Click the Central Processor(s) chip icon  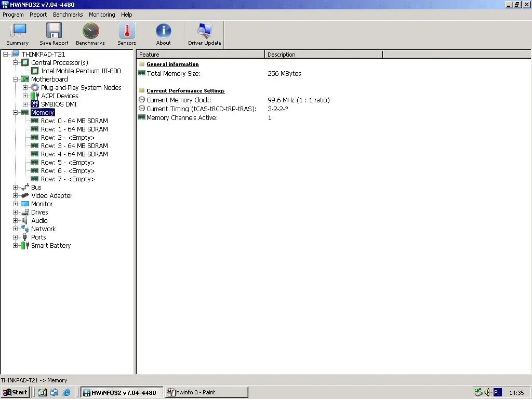pos(25,62)
